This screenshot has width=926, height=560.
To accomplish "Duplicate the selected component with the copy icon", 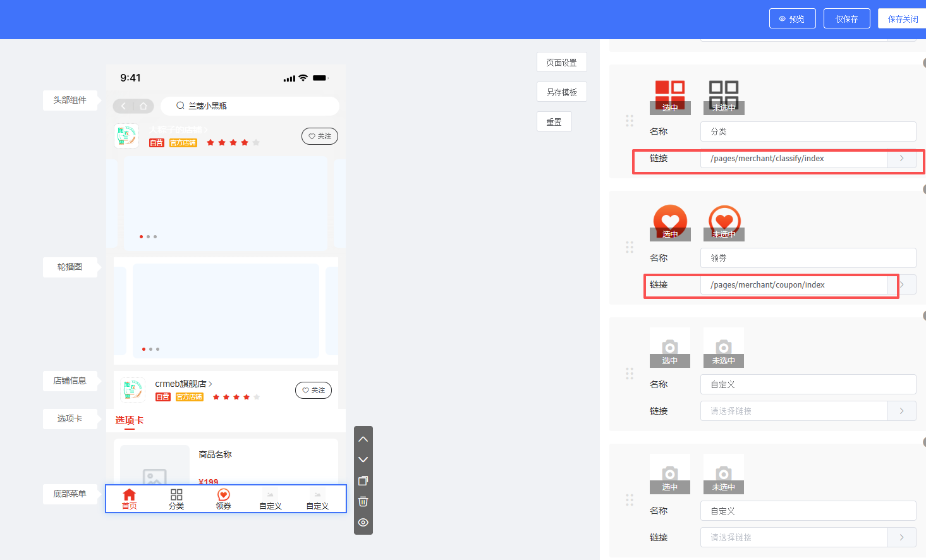I will [x=363, y=480].
